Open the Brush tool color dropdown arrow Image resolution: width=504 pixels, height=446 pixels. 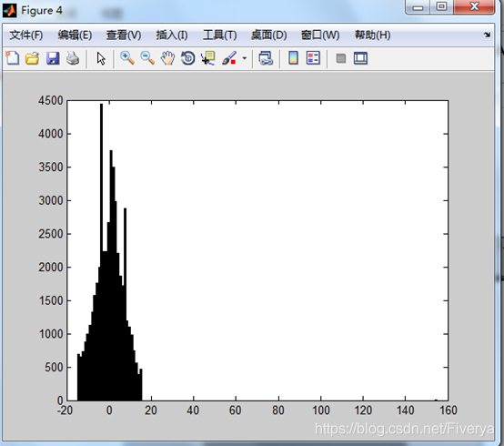pos(245,58)
